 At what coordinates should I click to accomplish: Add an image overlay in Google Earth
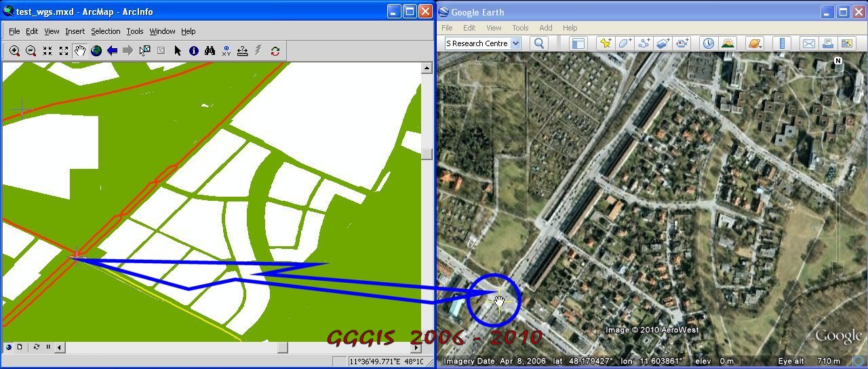coord(663,43)
